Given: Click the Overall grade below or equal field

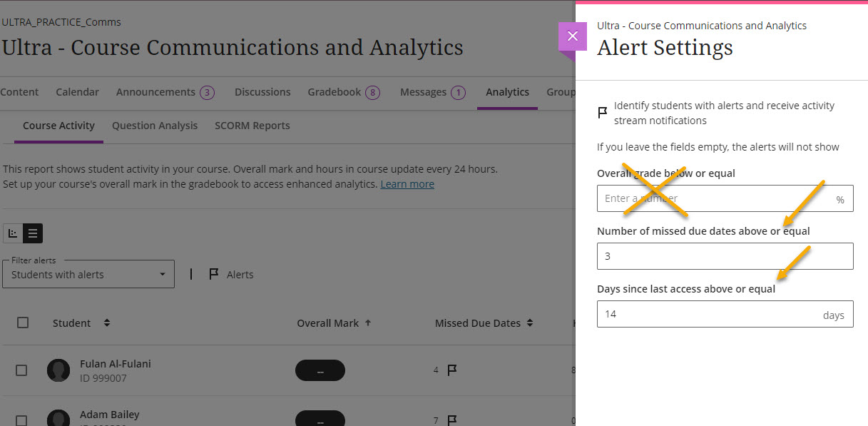Looking at the screenshot, I should [x=713, y=198].
